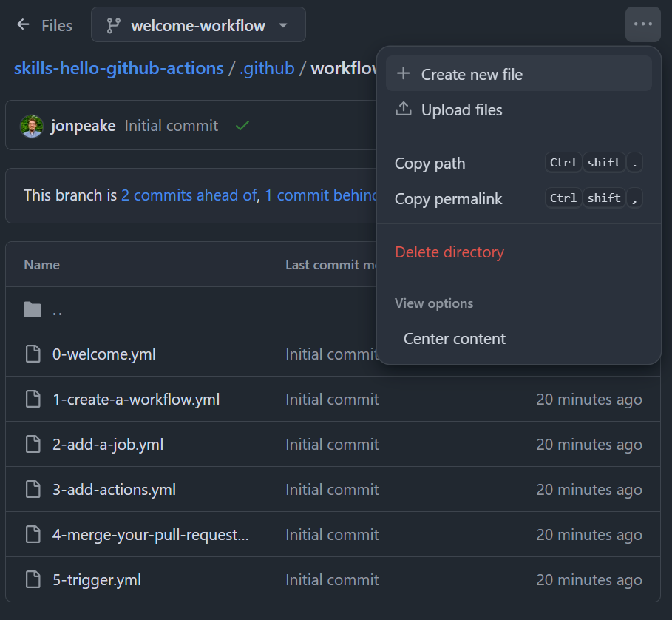672x620 pixels.
Task: Open the 1-create-a-workflow.yml file
Action: pyautogui.click(x=136, y=400)
